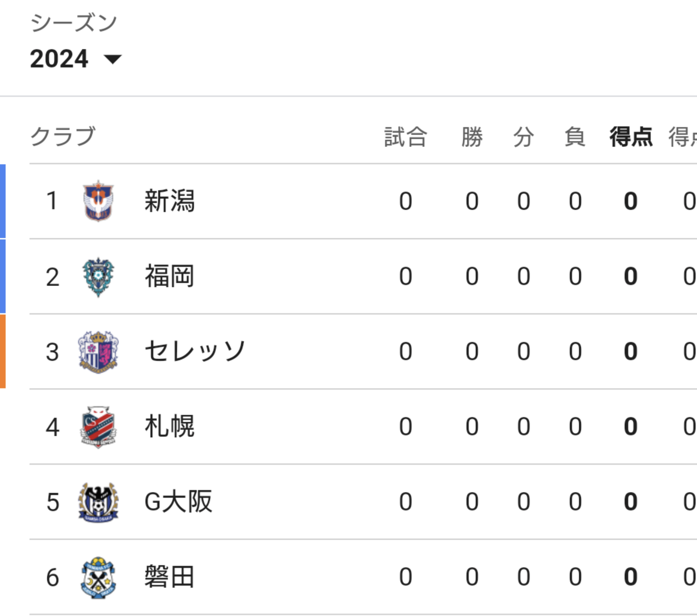Click the Albirex Niigata club crest

click(x=98, y=201)
